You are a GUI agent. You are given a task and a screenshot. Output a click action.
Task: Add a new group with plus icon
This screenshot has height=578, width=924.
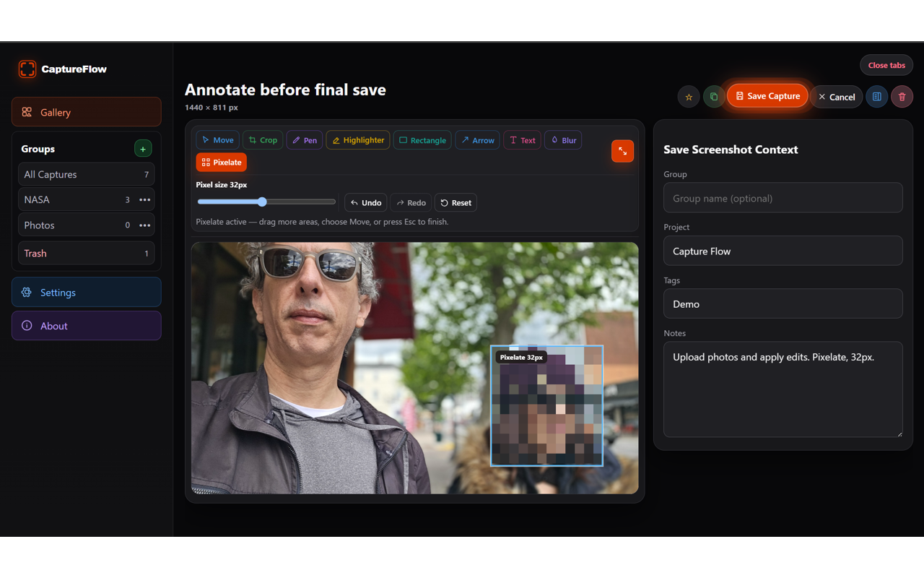click(x=143, y=149)
